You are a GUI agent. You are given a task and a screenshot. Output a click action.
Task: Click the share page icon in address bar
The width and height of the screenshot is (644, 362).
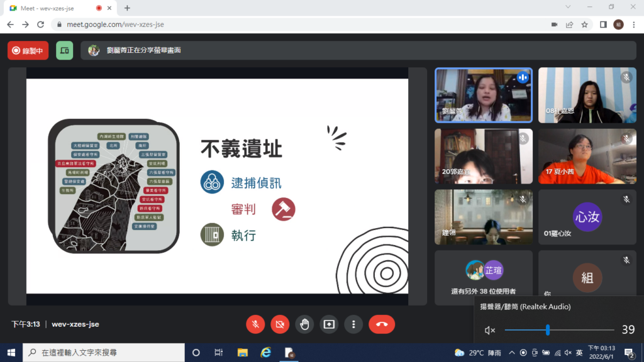[x=569, y=25]
